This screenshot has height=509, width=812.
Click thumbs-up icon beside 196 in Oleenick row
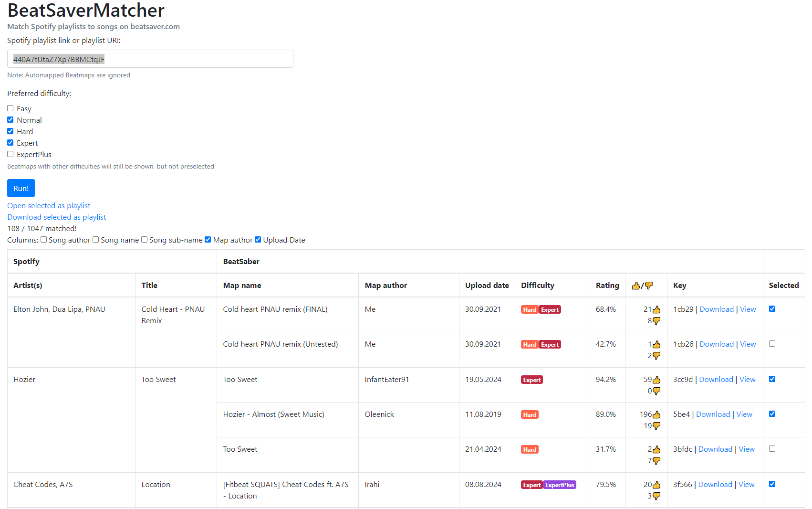(656, 414)
